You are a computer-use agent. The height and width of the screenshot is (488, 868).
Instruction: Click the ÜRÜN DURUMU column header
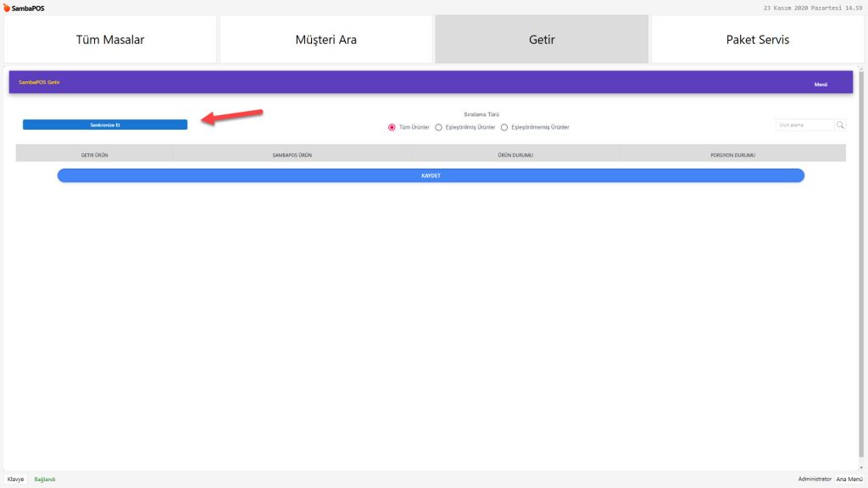[x=515, y=156]
